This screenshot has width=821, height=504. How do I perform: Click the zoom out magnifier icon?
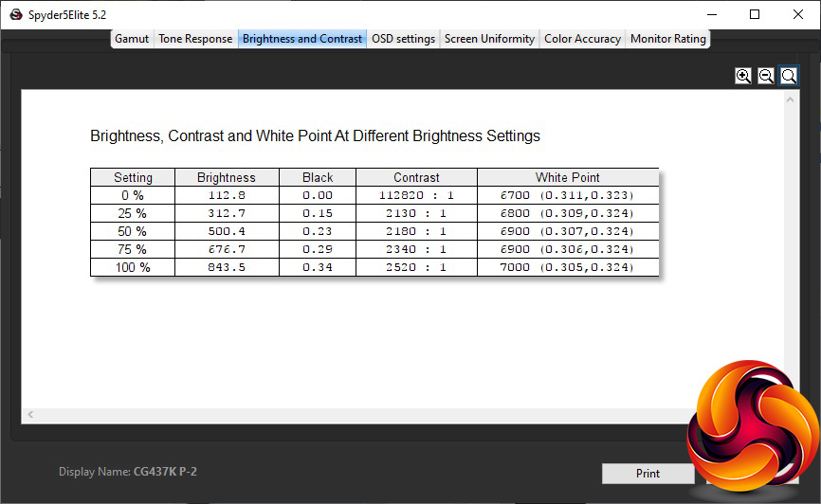point(766,76)
